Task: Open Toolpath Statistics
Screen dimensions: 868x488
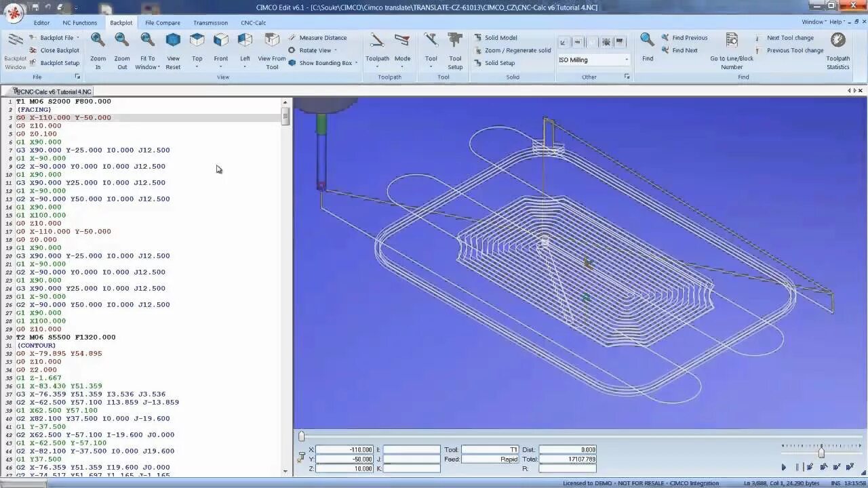Action: 838,52
